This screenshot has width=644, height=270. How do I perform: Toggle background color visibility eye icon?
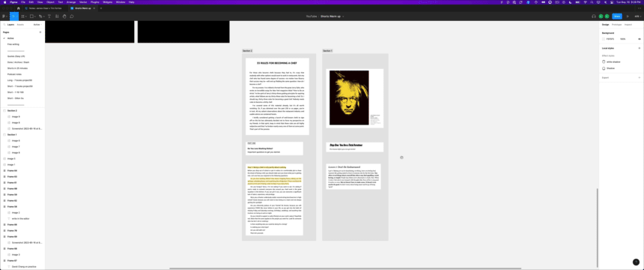click(x=639, y=39)
